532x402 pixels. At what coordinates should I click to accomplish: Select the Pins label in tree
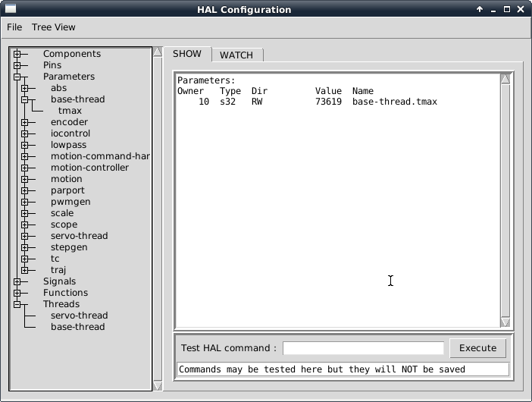click(x=52, y=65)
